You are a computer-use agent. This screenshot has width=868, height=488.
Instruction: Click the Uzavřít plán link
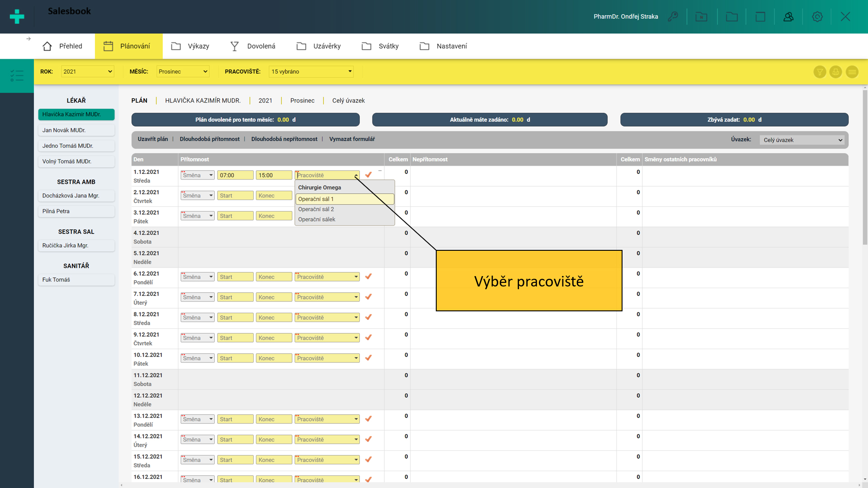(x=152, y=139)
